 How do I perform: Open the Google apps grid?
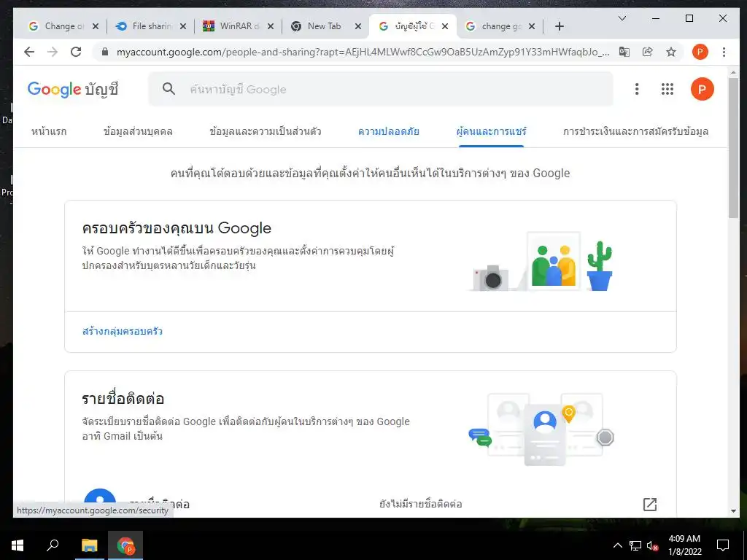click(x=667, y=89)
